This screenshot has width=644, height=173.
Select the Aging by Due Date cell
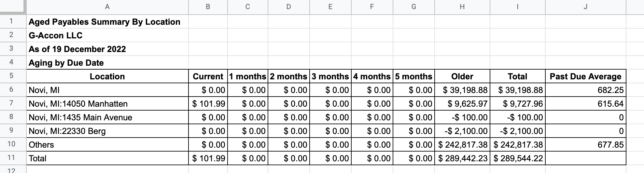107,62
